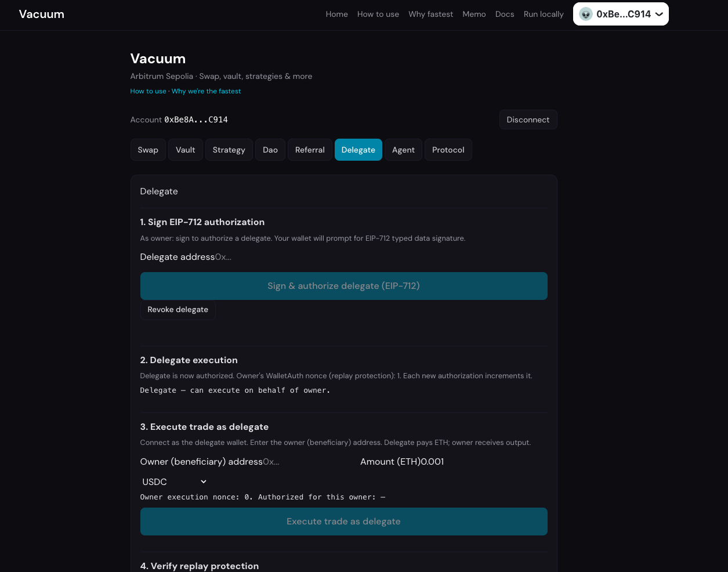Open the Protocol tab
This screenshot has width=728, height=572.
tap(448, 150)
